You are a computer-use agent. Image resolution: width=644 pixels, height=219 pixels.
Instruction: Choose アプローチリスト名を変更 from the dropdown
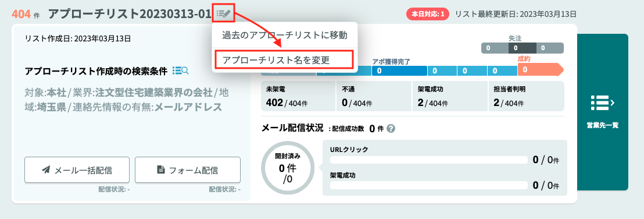coord(284,60)
